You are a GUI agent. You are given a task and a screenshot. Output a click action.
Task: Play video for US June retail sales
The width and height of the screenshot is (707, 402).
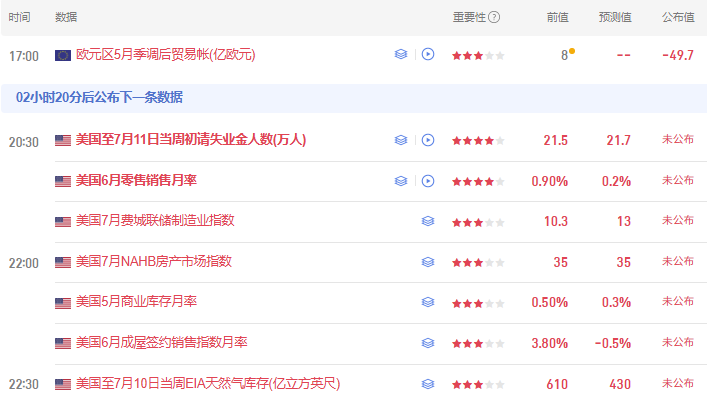(428, 181)
